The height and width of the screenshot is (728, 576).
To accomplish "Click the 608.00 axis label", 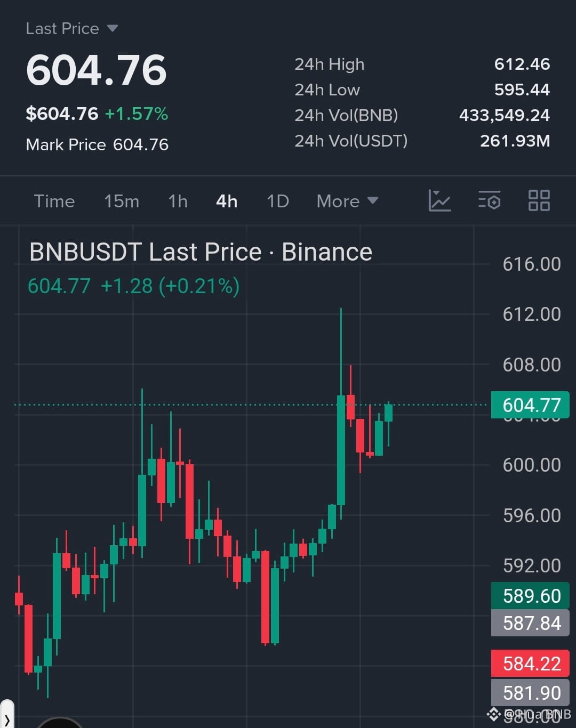I will coord(532,365).
